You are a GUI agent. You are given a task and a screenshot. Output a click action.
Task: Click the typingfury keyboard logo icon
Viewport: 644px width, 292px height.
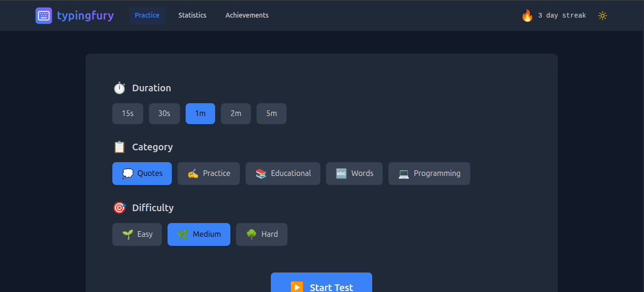coord(44,16)
